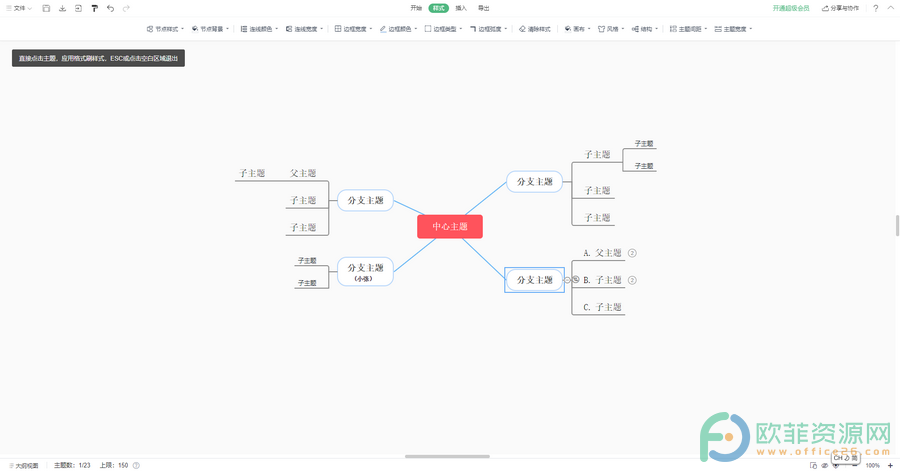The height and width of the screenshot is (471, 900).
Task: Click the 父主题 node on the left
Action: [x=303, y=173]
